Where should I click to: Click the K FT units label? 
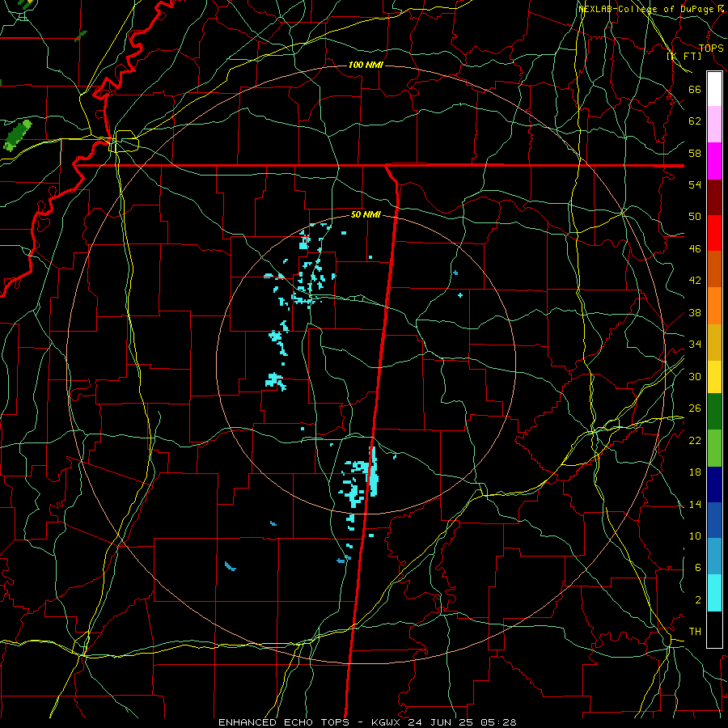(684, 56)
